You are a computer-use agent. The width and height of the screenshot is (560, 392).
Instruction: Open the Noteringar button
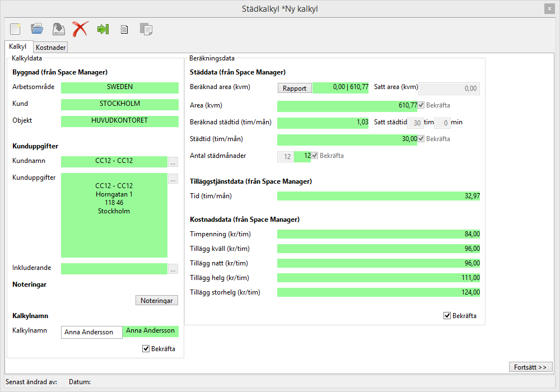pyautogui.click(x=157, y=301)
